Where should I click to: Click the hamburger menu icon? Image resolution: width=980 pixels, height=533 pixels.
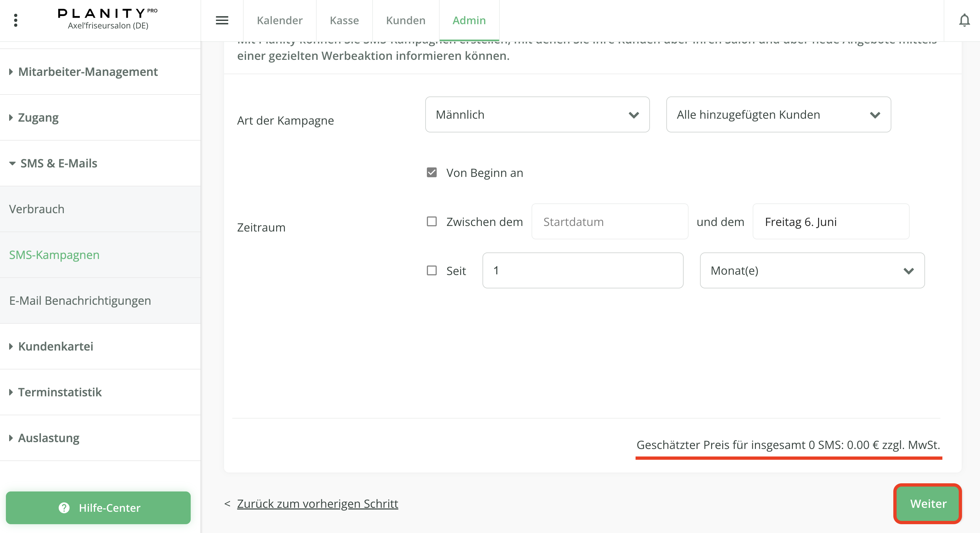tap(222, 20)
